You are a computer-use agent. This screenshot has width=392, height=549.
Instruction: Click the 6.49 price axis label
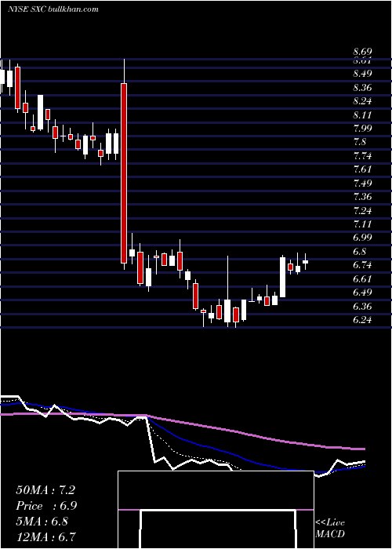362,293
